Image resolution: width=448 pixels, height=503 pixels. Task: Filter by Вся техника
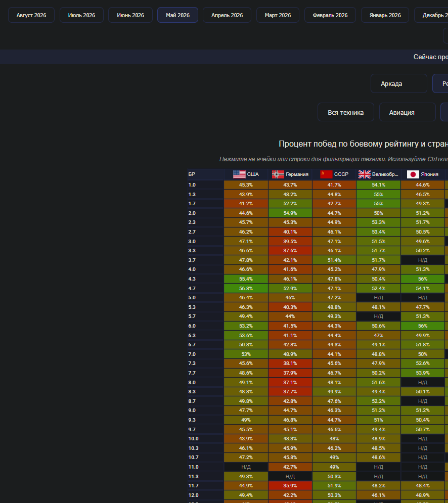pos(346,112)
